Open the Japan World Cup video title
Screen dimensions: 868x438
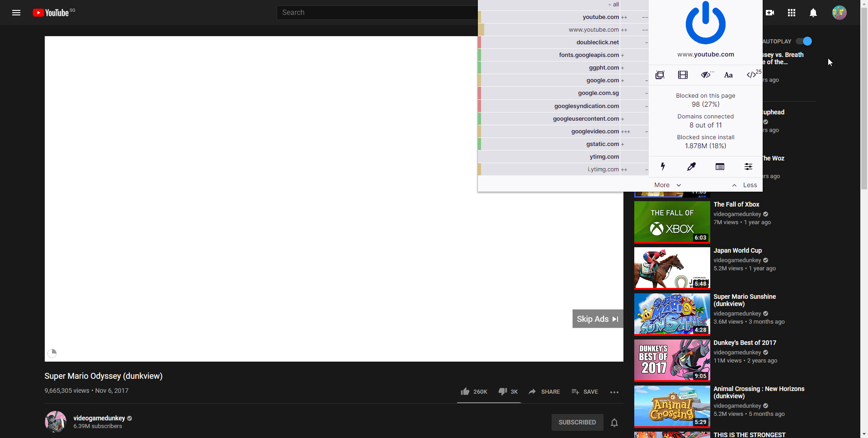[738, 250]
